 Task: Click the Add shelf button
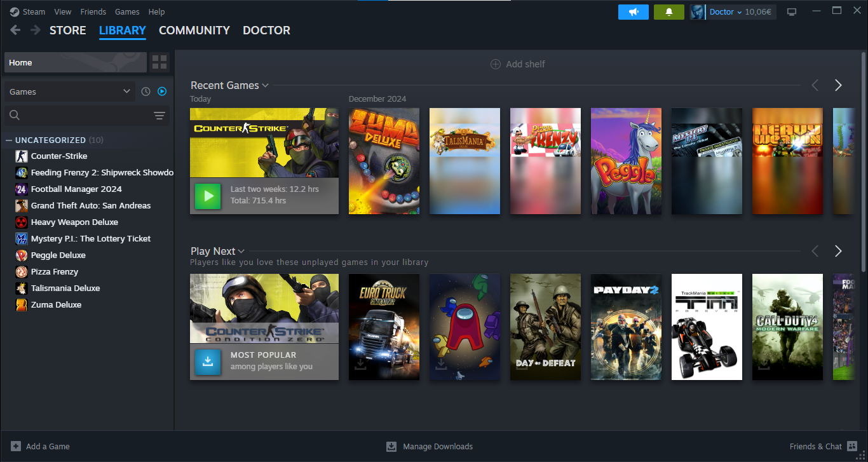tap(518, 64)
